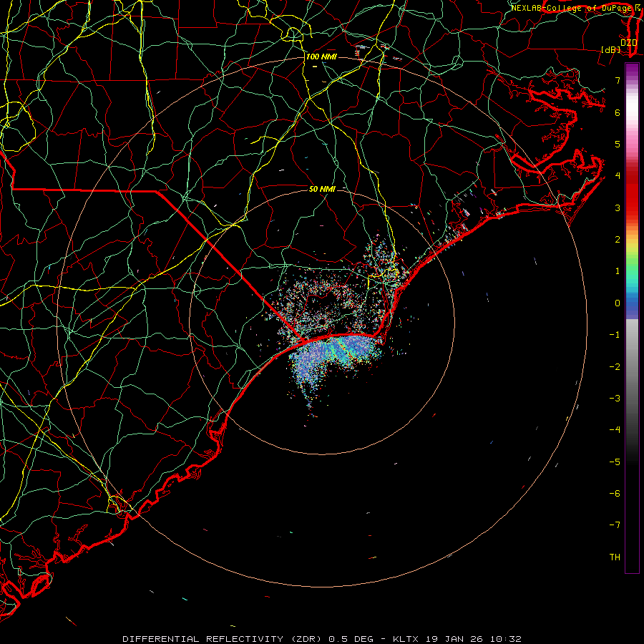Click the "[dB]" unit label

point(610,49)
